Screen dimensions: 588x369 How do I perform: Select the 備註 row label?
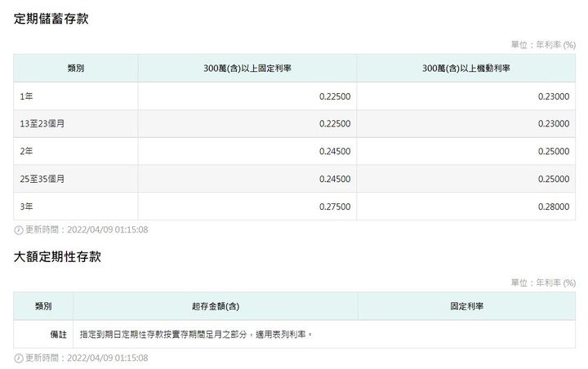point(59,334)
